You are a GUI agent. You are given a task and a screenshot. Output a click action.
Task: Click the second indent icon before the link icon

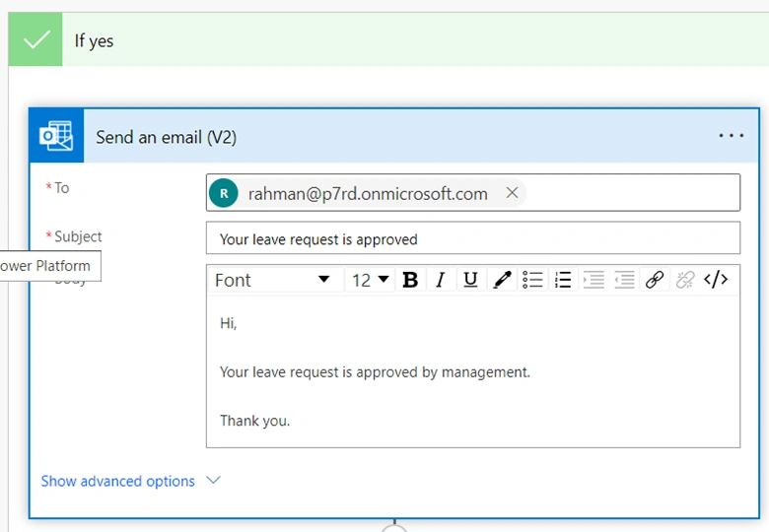[624, 280]
